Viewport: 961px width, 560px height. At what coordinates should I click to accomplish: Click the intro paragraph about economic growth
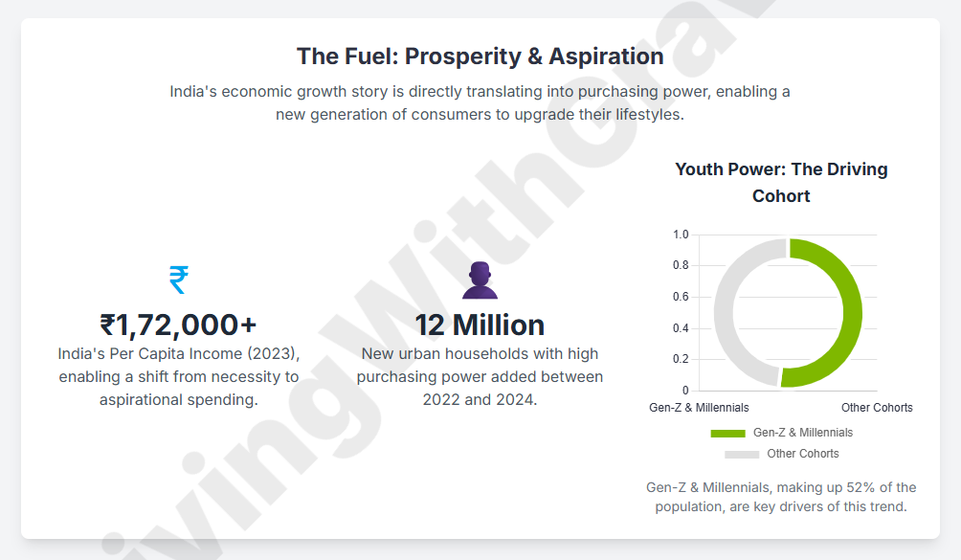coord(480,102)
